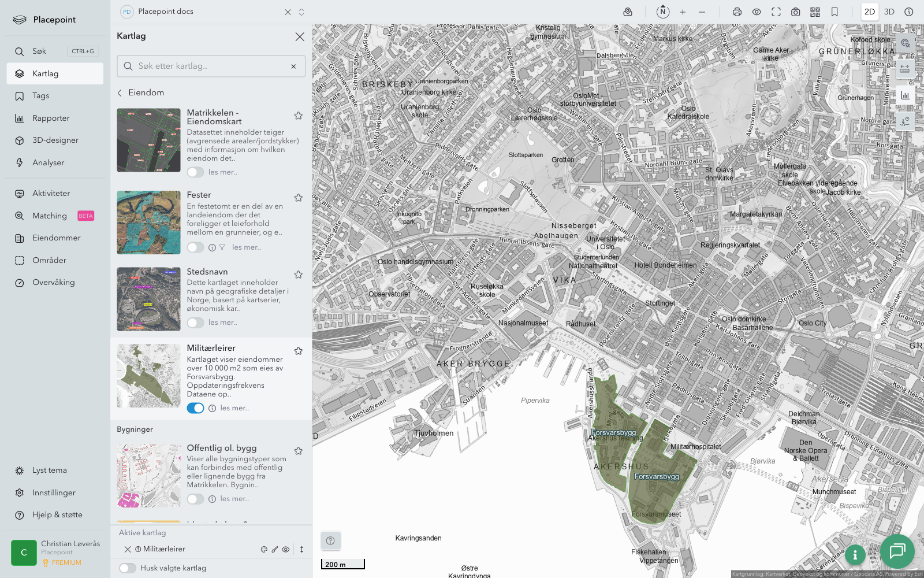924x578 pixels.
Task: Turn on Husk valgte kartlag switch
Action: pos(128,568)
